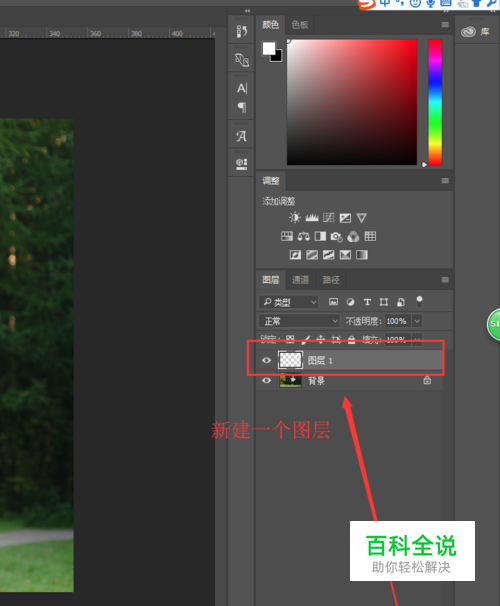Image resolution: width=500 pixels, height=606 pixels.
Task: Add a Black & White adjustment
Action: pyautogui.click(x=320, y=236)
